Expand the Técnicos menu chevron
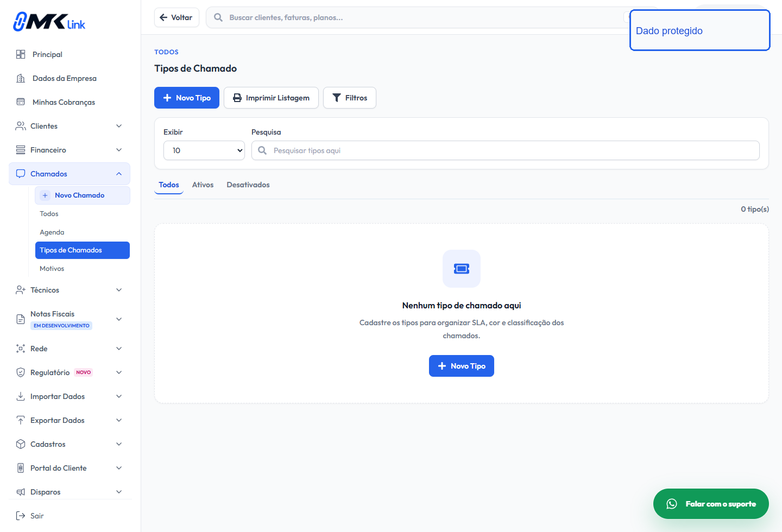Screen dimensions: 782x532 pos(119,290)
